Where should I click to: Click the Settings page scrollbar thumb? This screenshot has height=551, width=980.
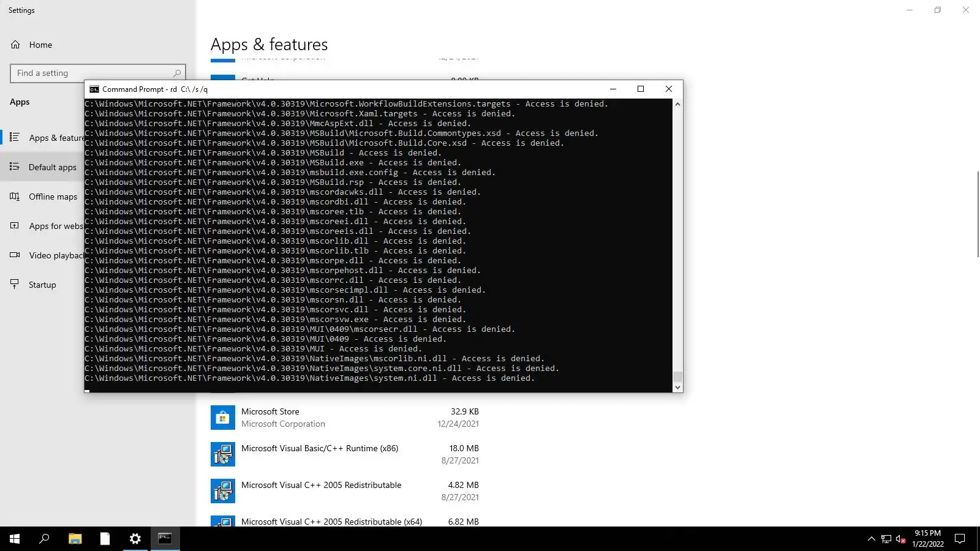978,214
